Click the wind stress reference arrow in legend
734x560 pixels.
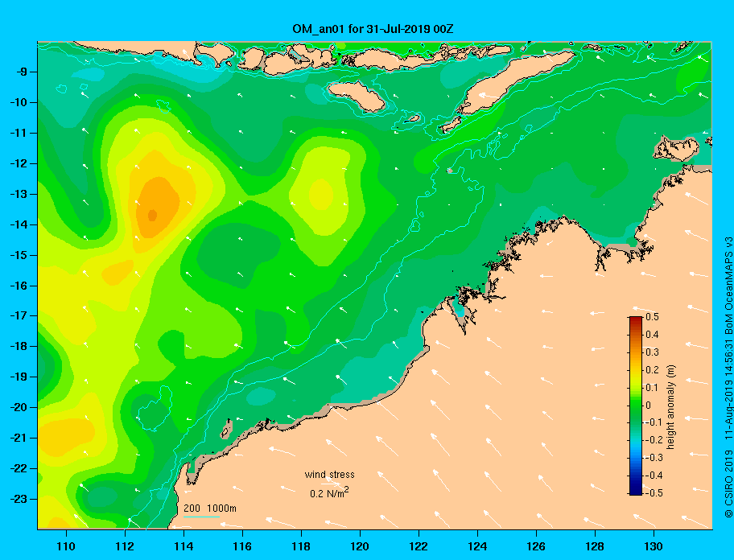(332, 484)
